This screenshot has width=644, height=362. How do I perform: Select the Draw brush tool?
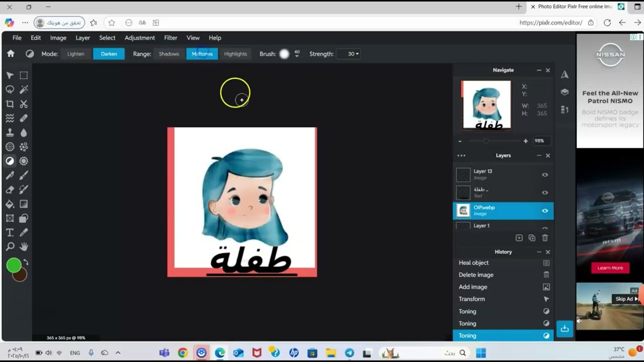(24, 175)
